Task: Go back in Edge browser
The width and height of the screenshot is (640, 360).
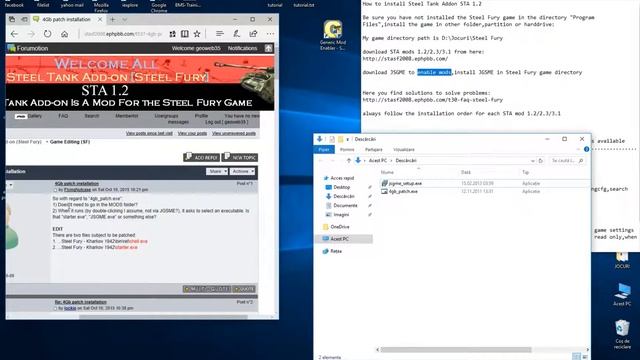Action: (14, 34)
